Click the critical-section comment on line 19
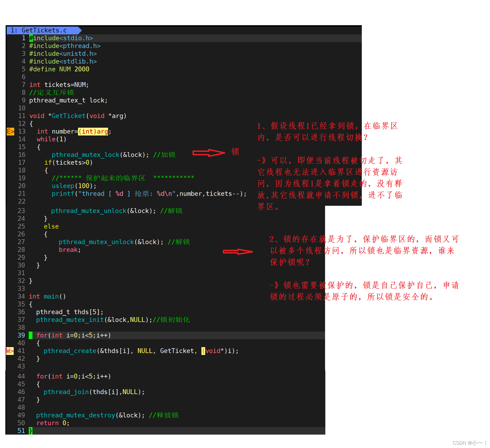This screenshot has width=490, height=448. (x=123, y=178)
